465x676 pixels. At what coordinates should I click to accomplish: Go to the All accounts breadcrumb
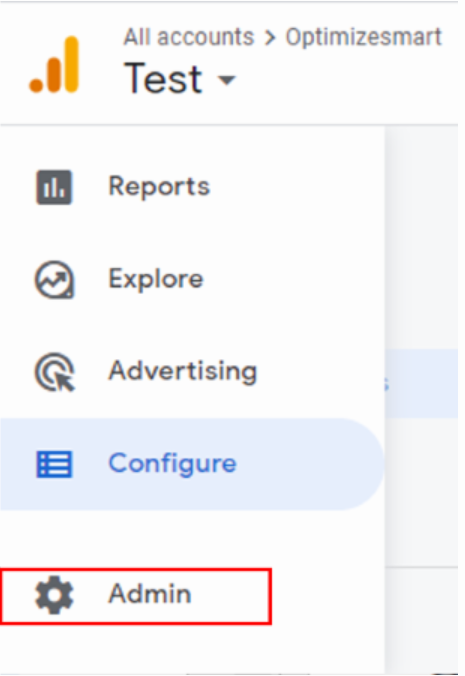click(189, 37)
